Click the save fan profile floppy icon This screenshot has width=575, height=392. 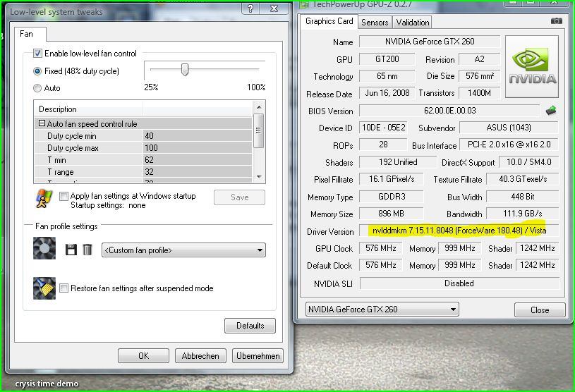pyautogui.click(x=71, y=250)
